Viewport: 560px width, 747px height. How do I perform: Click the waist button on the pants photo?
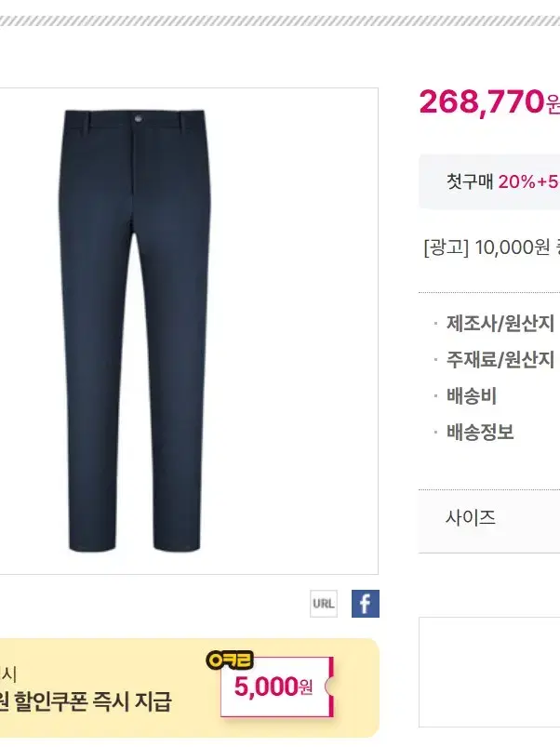[x=139, y=117]
